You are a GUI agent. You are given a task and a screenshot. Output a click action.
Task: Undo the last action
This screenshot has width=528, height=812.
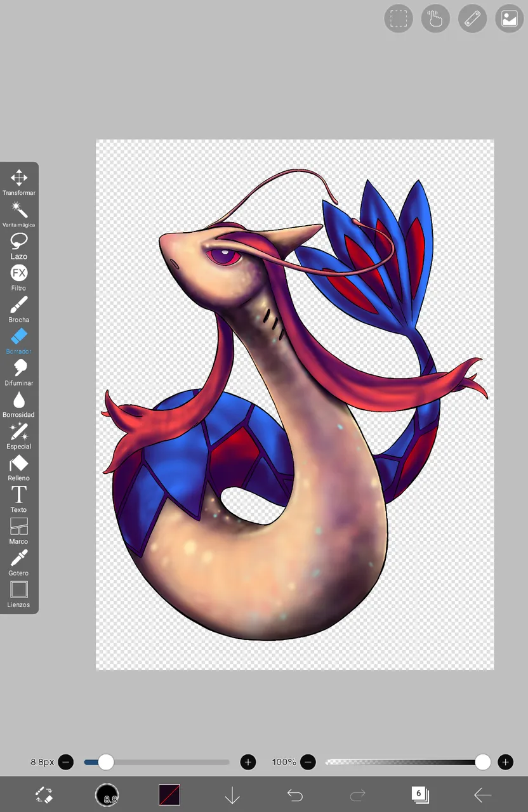tap(294, 794)
